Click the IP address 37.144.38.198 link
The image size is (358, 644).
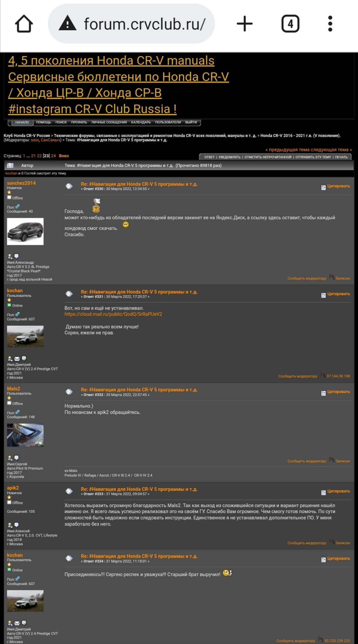[338, 376]
